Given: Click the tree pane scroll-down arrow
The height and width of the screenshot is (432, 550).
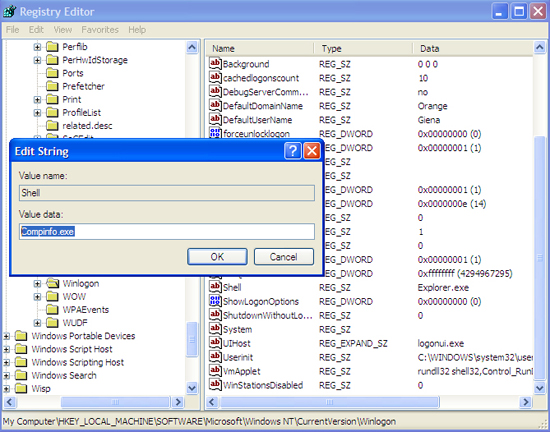Looking at the screenshot, I should tap(192, 388).
